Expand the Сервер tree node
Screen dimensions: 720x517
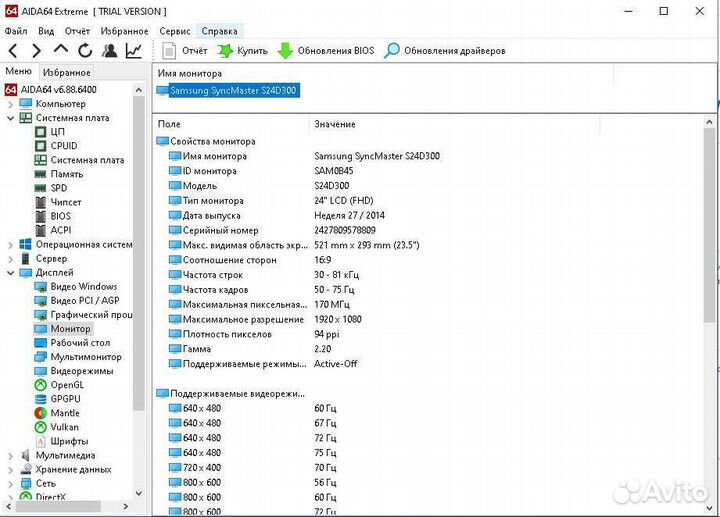coord(10,259)
